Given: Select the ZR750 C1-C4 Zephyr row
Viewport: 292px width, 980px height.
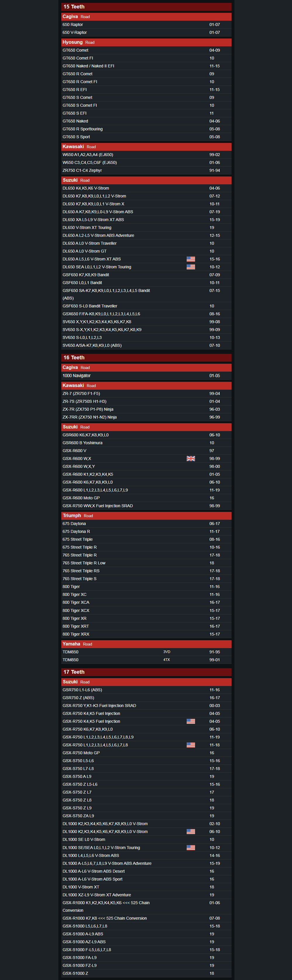Looking at the screenshot, I should 146,170.
